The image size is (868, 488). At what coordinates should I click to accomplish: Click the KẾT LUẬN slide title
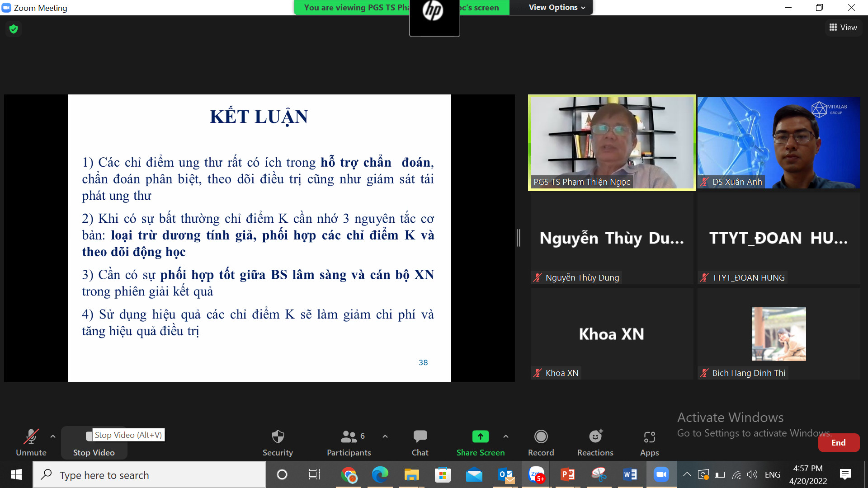point(259,117)
